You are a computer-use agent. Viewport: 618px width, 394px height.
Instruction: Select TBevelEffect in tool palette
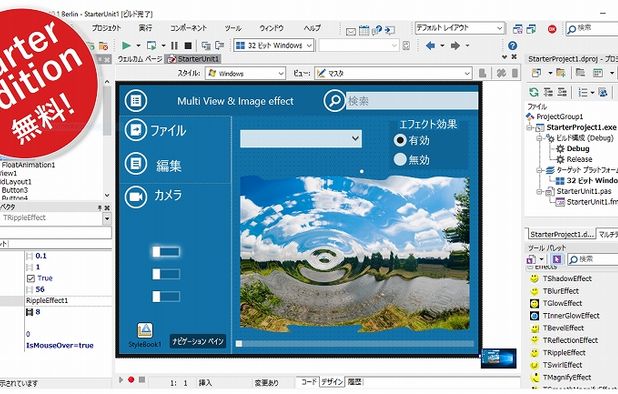(556, 328)
